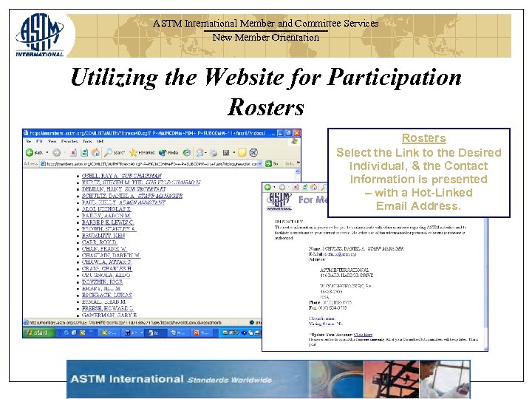Open the DOVZHIK, IGOR roster link
The image size is (532, 399).
point(102,282)
